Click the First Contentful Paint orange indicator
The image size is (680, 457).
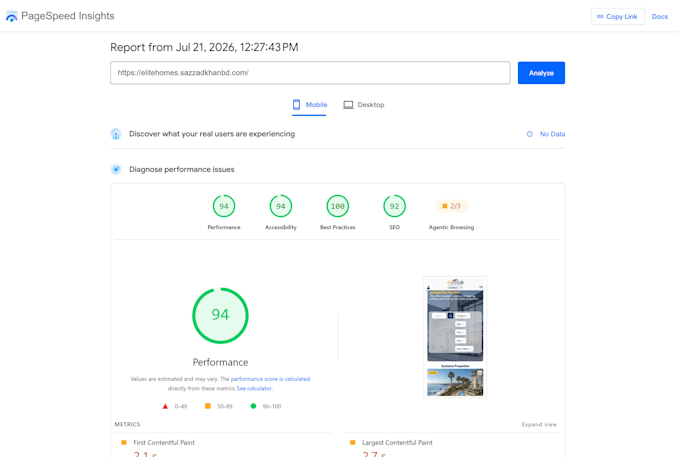(x=124, y=443)
